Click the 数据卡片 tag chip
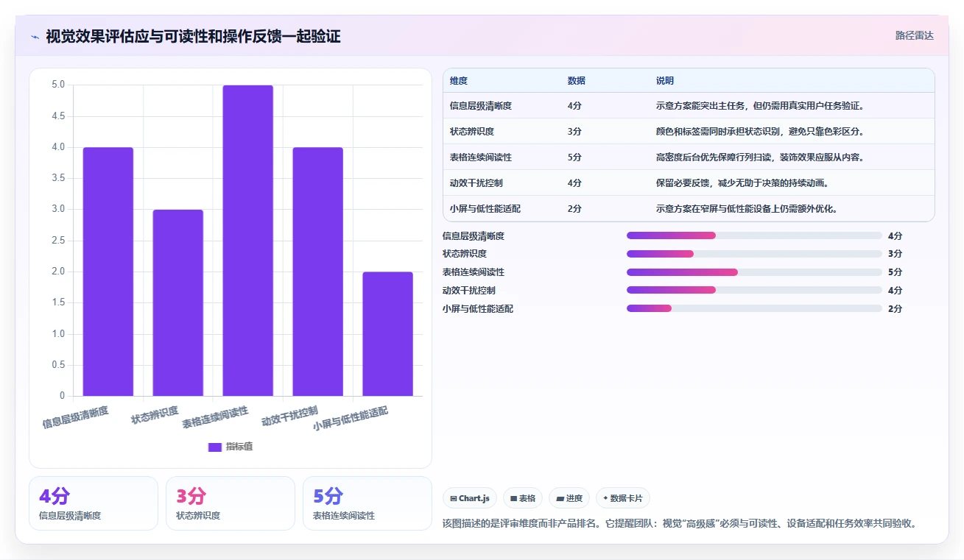Screen dimensions: 964x560 623,498
